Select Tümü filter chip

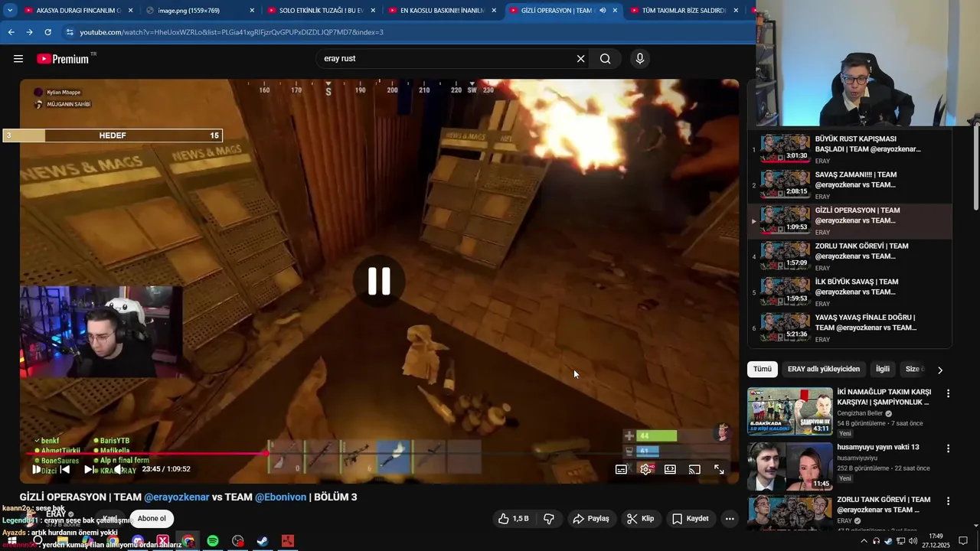[x=763, y=369]
